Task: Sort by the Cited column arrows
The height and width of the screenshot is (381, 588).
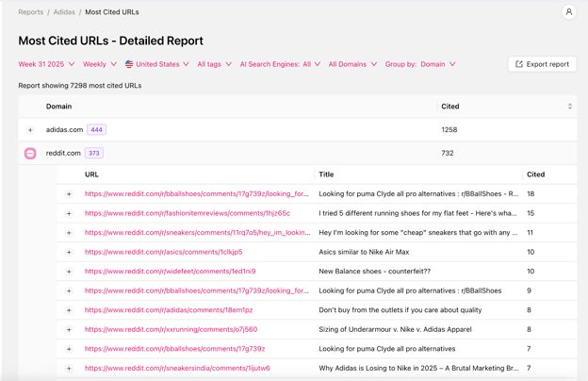Action: 569,107
